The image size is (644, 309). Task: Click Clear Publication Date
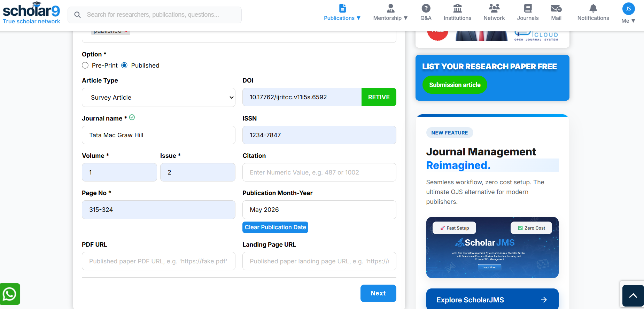[275, 227]
